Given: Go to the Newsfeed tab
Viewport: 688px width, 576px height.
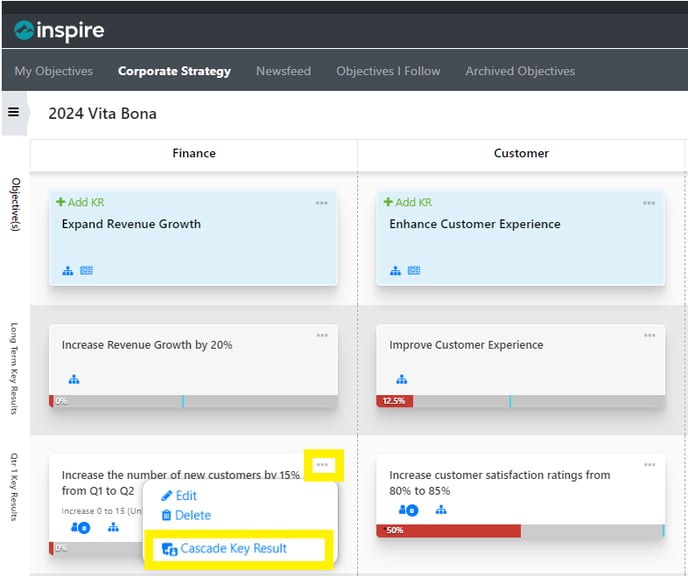Looking at the screenshot, I should pos(283,71).
